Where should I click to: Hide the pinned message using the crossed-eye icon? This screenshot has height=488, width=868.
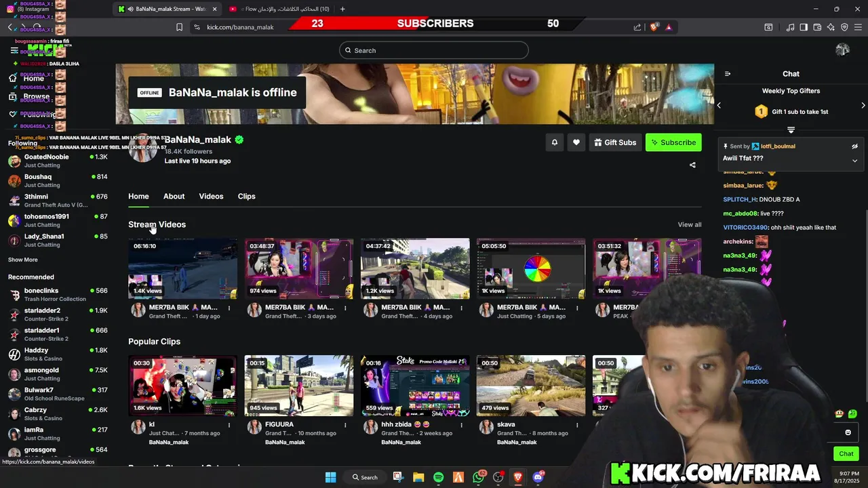(854, 146)
